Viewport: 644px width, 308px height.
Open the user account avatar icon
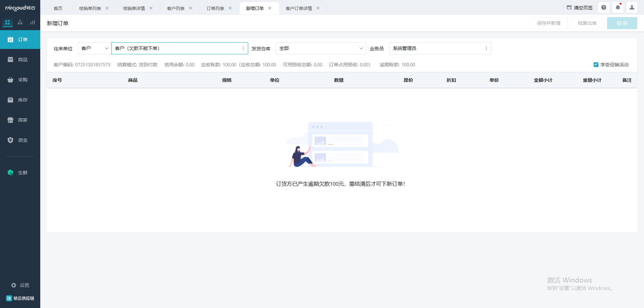click(632, 7)
